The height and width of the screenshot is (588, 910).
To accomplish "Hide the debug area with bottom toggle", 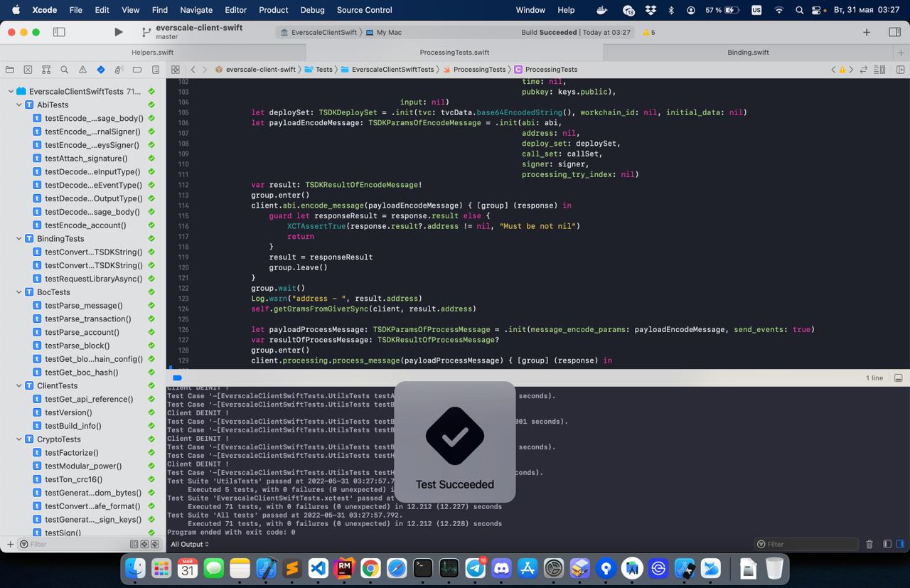I will [x=898, y=378].
